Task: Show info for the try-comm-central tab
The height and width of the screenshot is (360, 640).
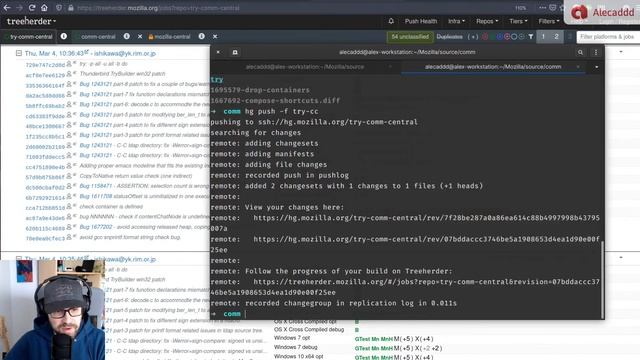Action: click(64, 36)
